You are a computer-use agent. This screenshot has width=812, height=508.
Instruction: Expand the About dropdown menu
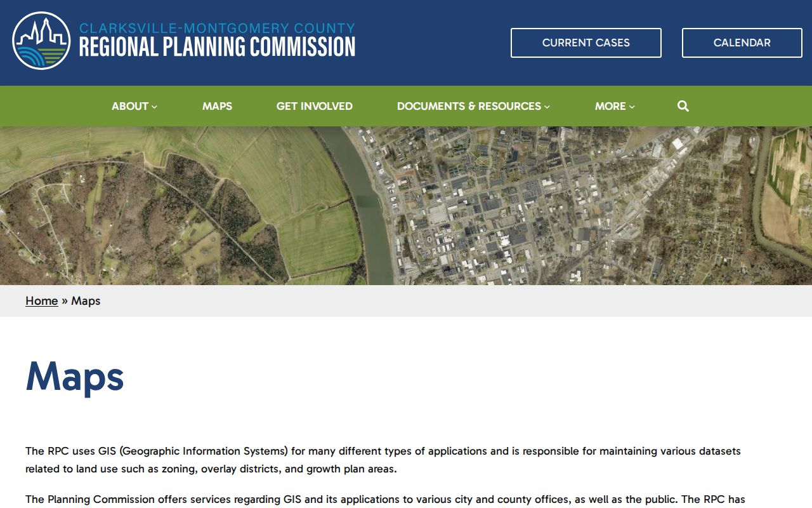click(x=134, y=106)
